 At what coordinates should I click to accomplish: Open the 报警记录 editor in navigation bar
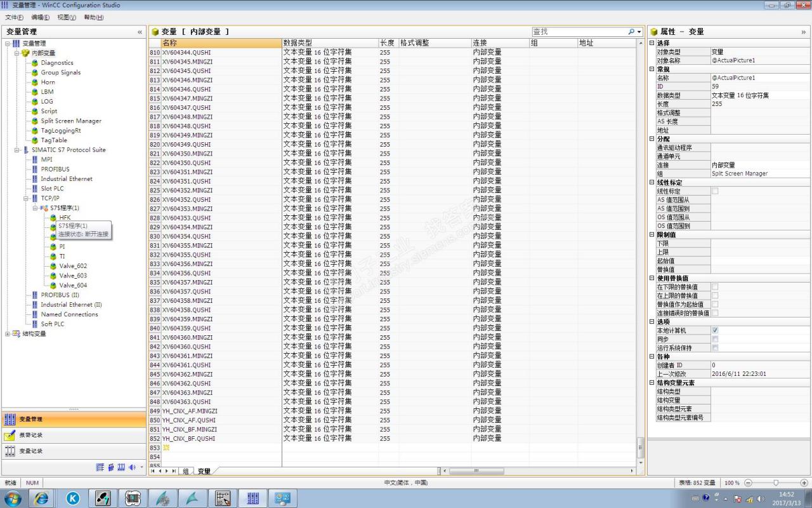click(x=74, y=435)
